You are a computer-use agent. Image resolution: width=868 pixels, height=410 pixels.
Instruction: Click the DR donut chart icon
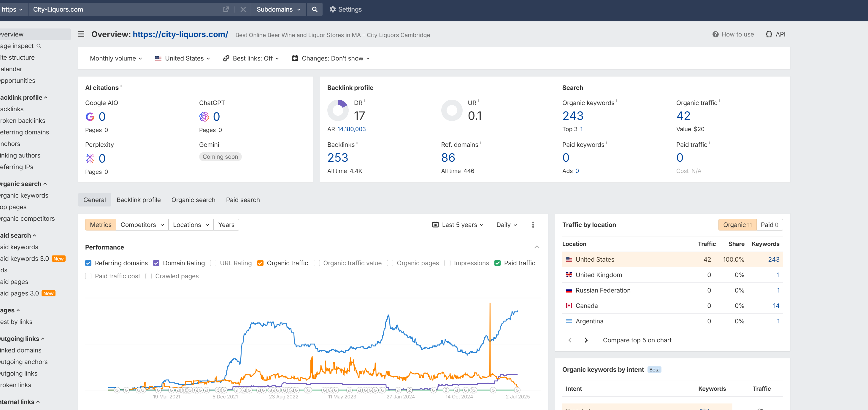[338, 110]
